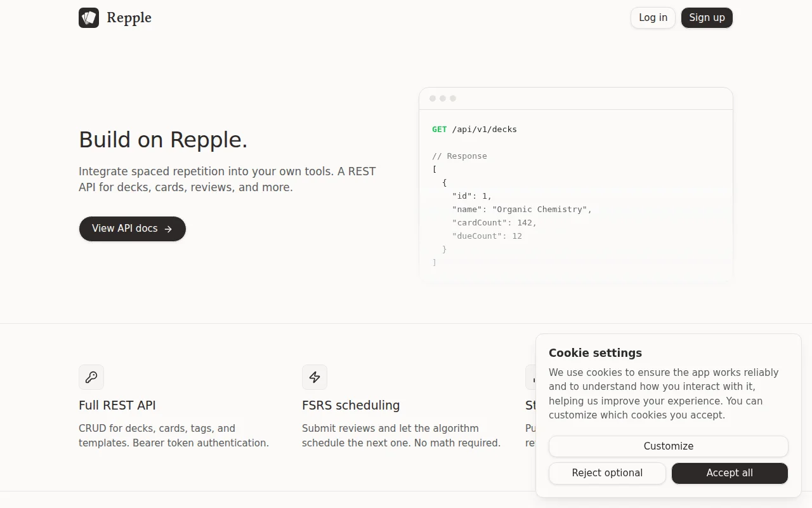Click the Repple cards logo icon

pos(89,18)
